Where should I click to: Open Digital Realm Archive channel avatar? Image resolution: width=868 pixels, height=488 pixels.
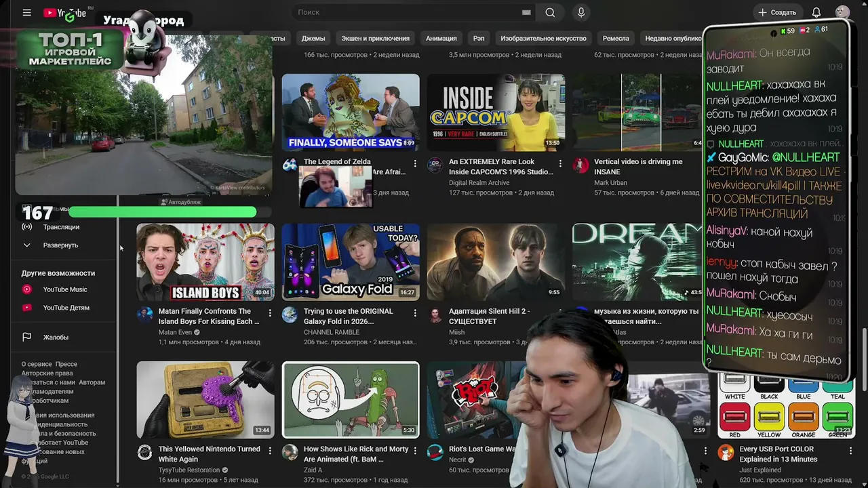point(435,165)
